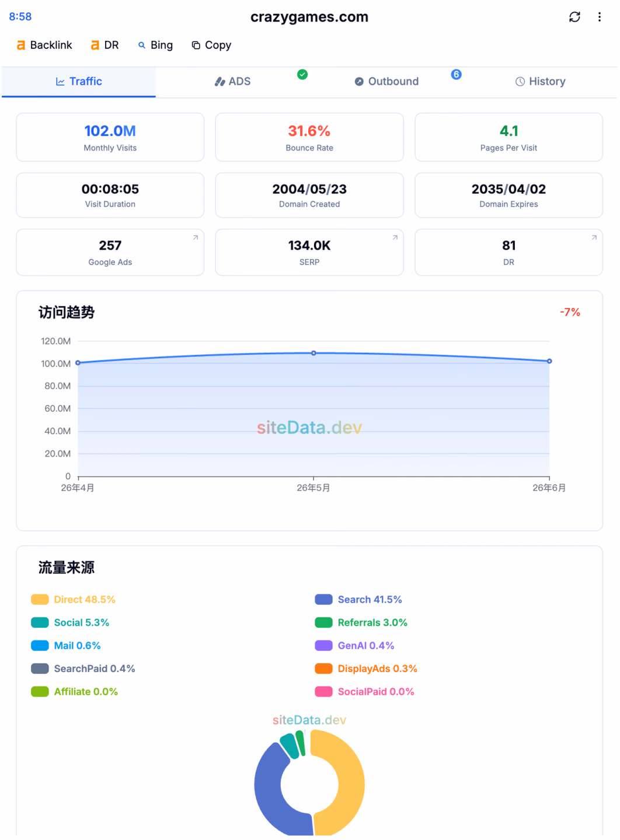Search the site on Bing
The image size is (620, 840).
[x=155, y=45]
